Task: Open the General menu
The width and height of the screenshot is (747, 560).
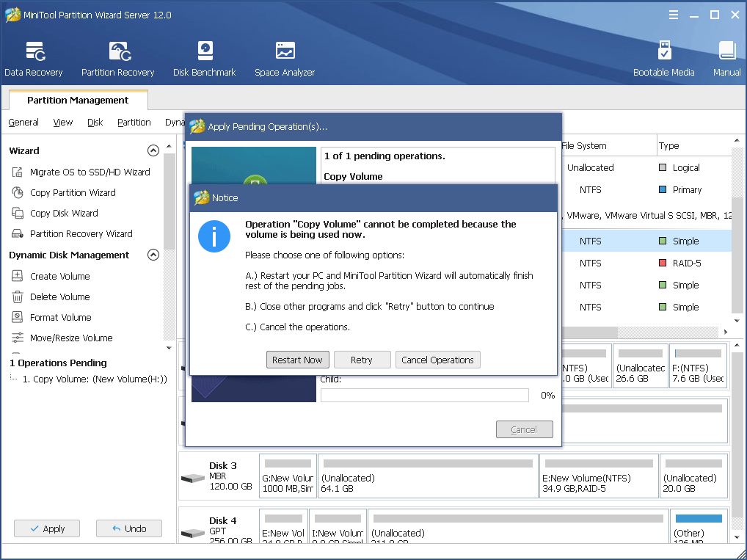Action: [23, 123]
